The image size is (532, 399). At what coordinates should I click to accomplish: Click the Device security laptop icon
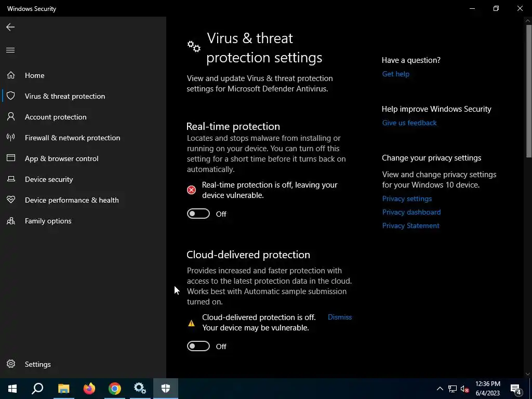click(11, 179)
